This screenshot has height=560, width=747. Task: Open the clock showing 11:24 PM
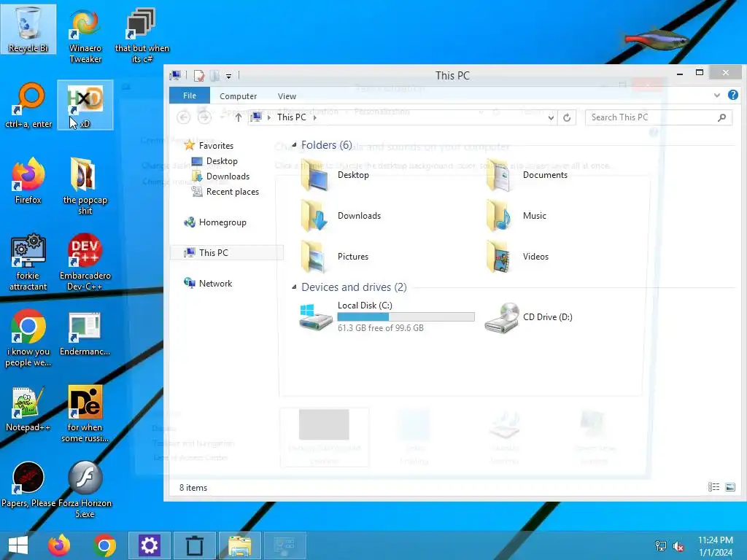(x=716, y=546)
